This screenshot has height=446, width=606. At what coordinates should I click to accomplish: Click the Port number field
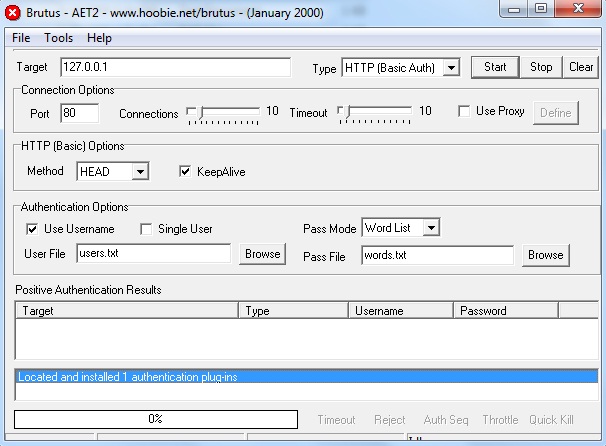click(80, 113)
